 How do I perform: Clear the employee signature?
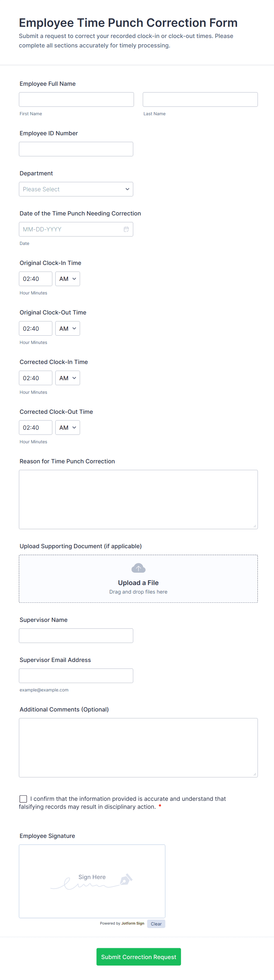(156, 923)
